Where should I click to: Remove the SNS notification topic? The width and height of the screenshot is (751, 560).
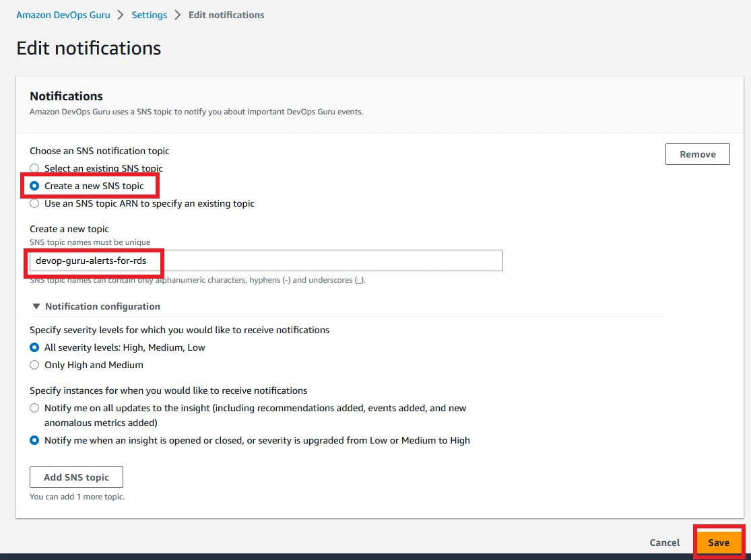[697, 154]
